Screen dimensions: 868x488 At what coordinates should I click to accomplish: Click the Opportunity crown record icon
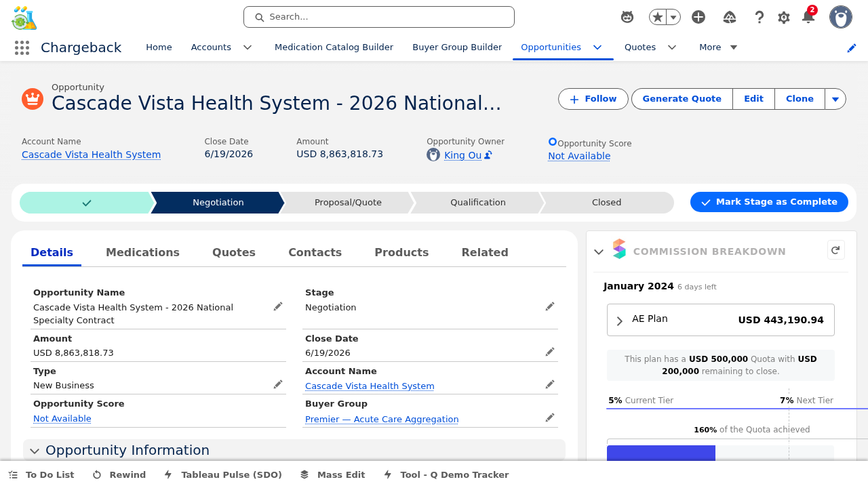(33, 99)
